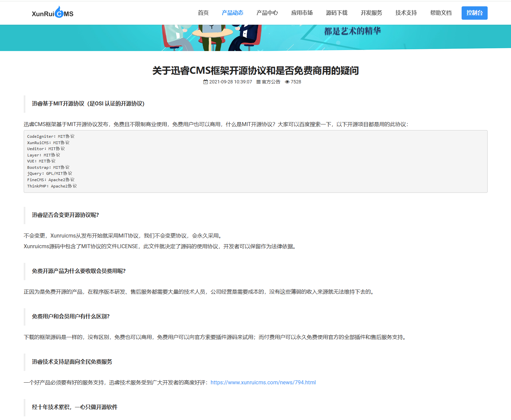This screenshot has height=420, width=511.
Task: Open the 源码下载 page
Action: (336, 13)
